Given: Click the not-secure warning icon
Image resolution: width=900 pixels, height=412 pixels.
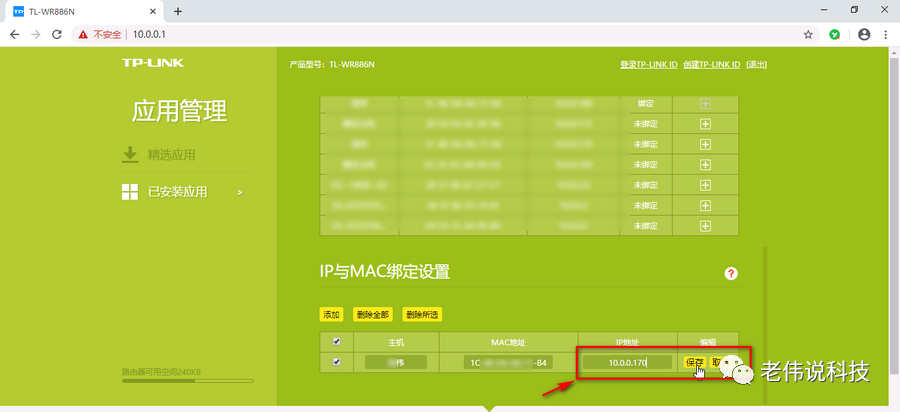Looking at the screenshot, I should click(83, 34).
